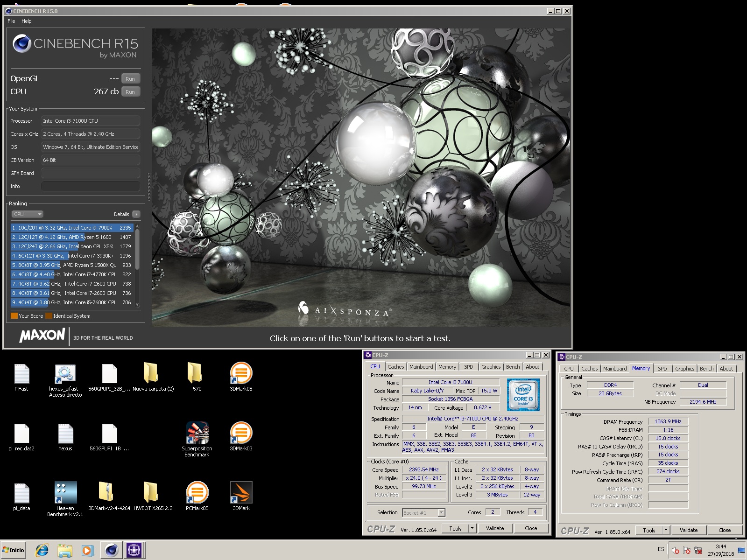
Task: Open About tab in left CPU-Z window
Action: point(533,367)
